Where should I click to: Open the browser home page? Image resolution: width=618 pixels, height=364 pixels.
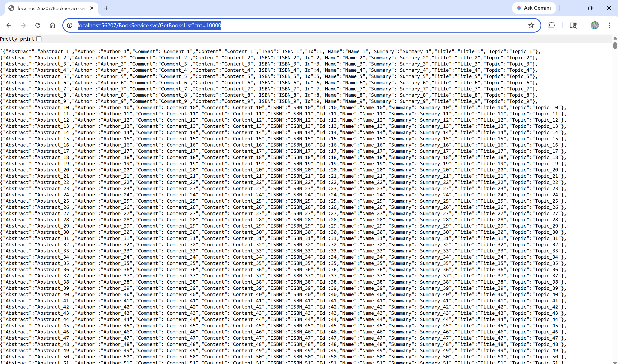pos(52,25)
